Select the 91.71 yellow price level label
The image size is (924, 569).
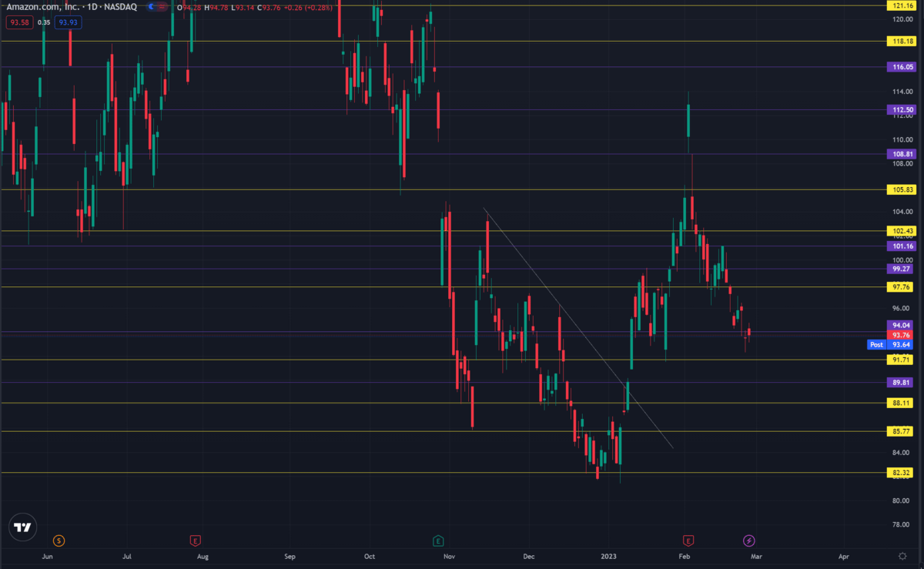pos(902,360)
